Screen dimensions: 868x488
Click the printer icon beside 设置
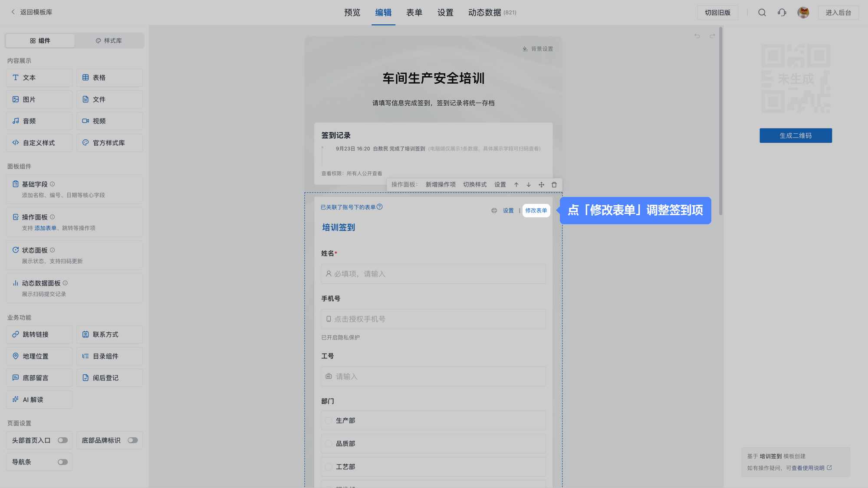coord(494,210)
